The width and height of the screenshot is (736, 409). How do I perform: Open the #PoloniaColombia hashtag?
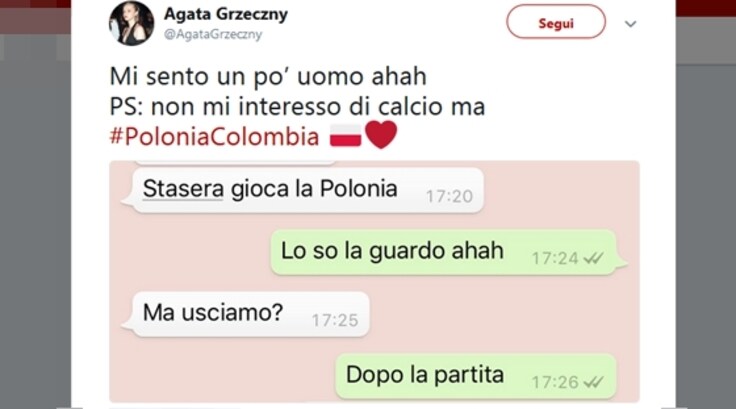[214, 136]
